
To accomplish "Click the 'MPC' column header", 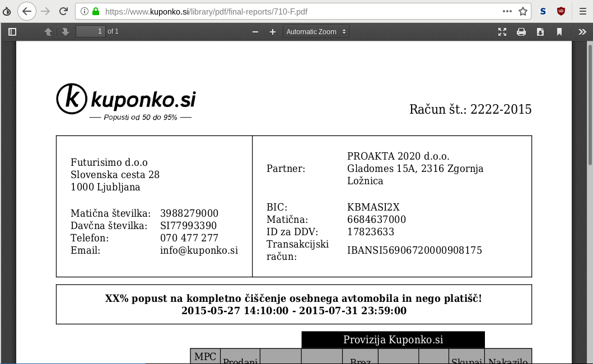I will [205, 356].
